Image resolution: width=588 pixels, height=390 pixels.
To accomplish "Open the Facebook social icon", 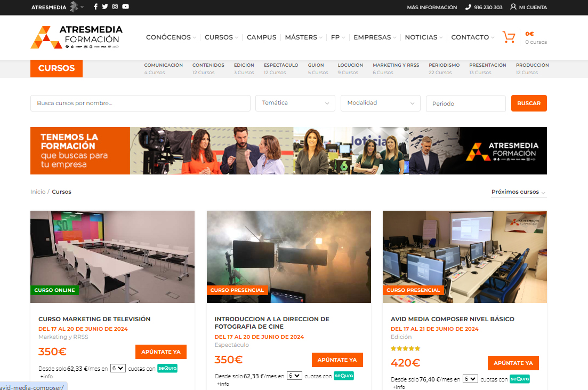I will tap(95, 7).
